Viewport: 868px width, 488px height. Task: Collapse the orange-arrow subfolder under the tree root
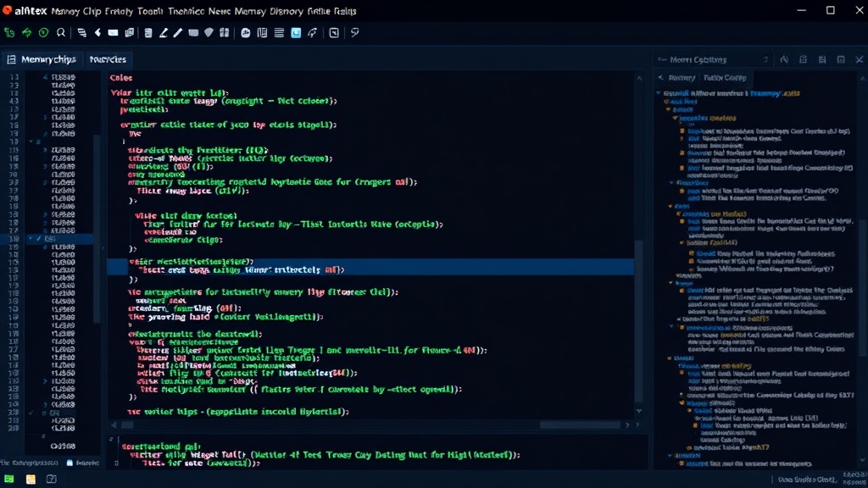pyautogui.click(x=668, y=109)
